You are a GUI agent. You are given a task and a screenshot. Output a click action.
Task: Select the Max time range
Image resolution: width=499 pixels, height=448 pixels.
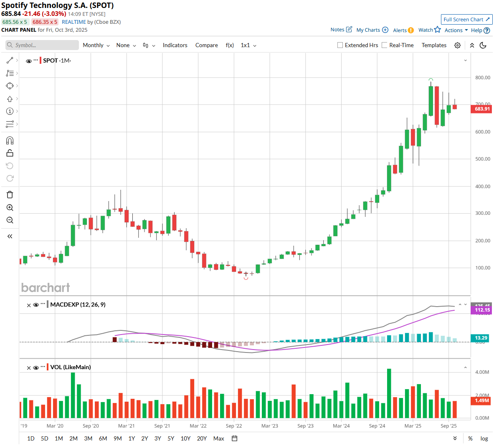coord(219,438)
